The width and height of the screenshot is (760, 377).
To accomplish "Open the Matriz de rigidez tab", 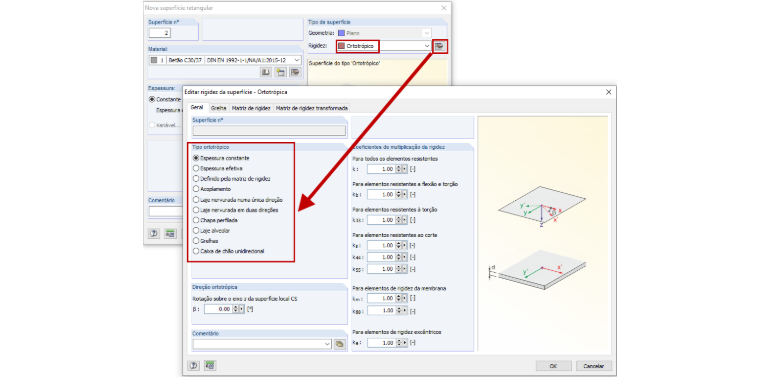I will (x=251, y=108).
